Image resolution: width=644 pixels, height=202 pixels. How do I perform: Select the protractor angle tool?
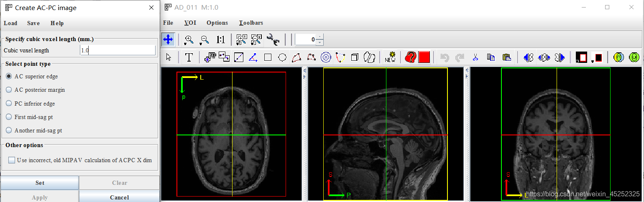point(253,57)
